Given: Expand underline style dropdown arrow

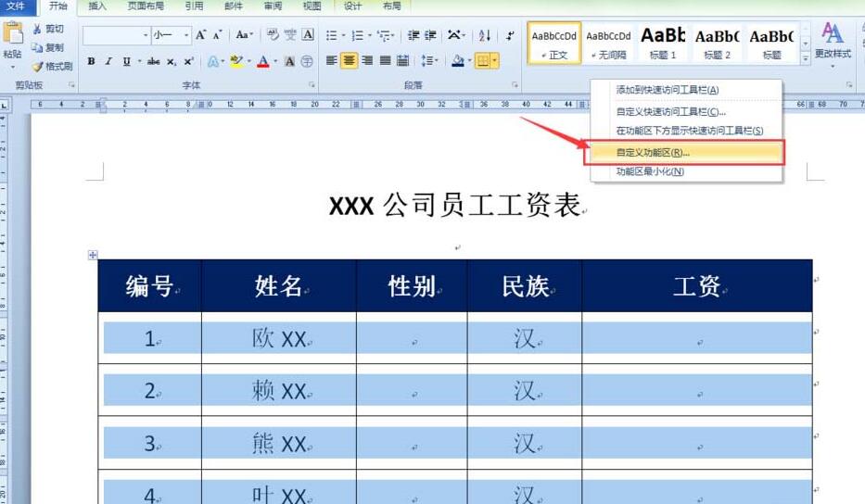Looking at the screenshot, I should (139, 61).
